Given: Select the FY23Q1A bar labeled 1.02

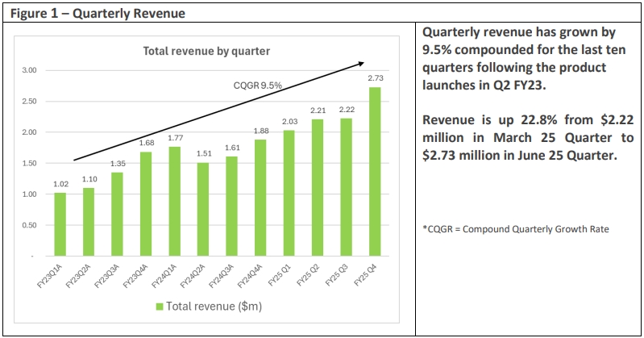Looking at the screenshot, I should point(60,224).
